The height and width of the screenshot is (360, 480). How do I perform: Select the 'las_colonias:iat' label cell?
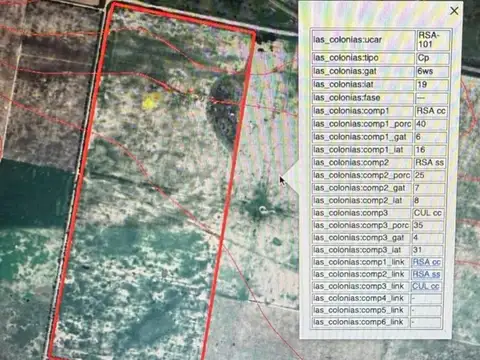pos(363,85)
